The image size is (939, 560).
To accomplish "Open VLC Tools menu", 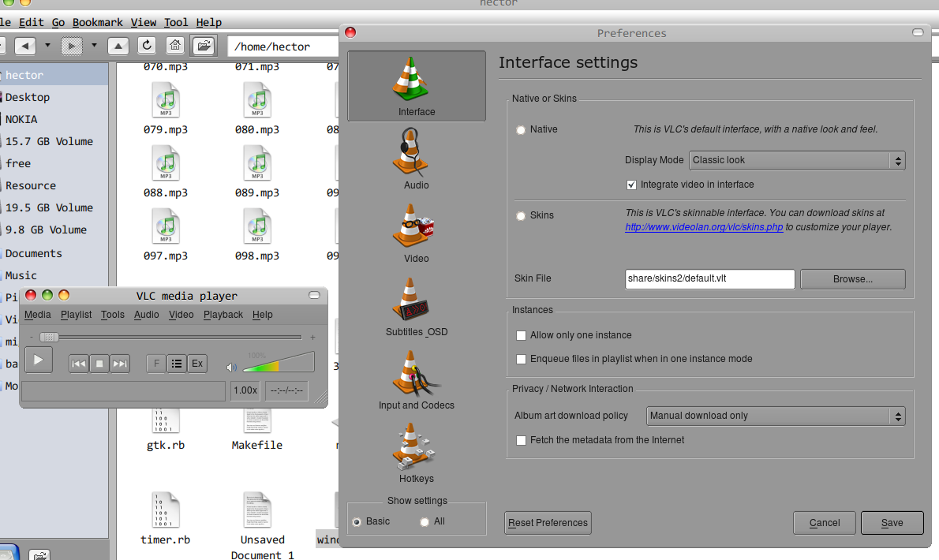I will point(113,315).
